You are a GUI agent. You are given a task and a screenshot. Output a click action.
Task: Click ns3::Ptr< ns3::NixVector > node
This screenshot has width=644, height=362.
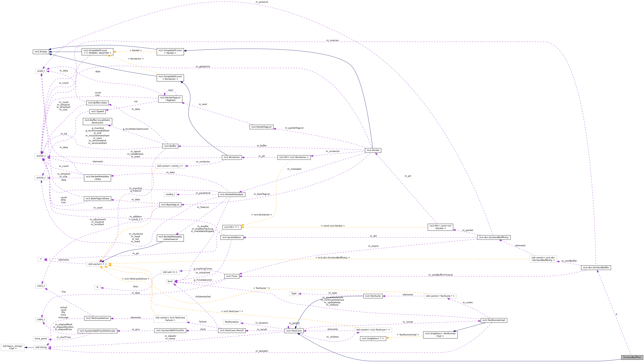[x=294, y=157]
